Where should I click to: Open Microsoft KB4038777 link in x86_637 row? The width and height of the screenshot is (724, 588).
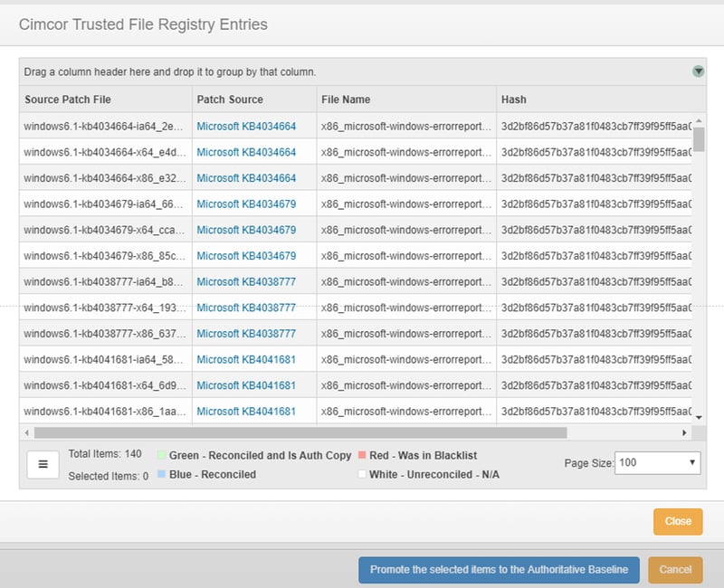[x=246, y=334]
